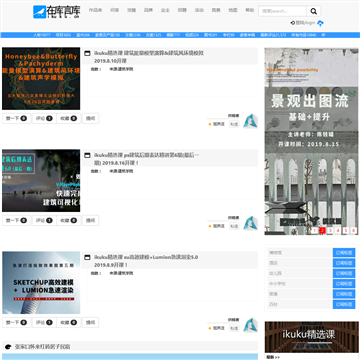Click 收藏 on the 2019.8.10 post
The image size is (360, 360).
[x=69, y=118]
